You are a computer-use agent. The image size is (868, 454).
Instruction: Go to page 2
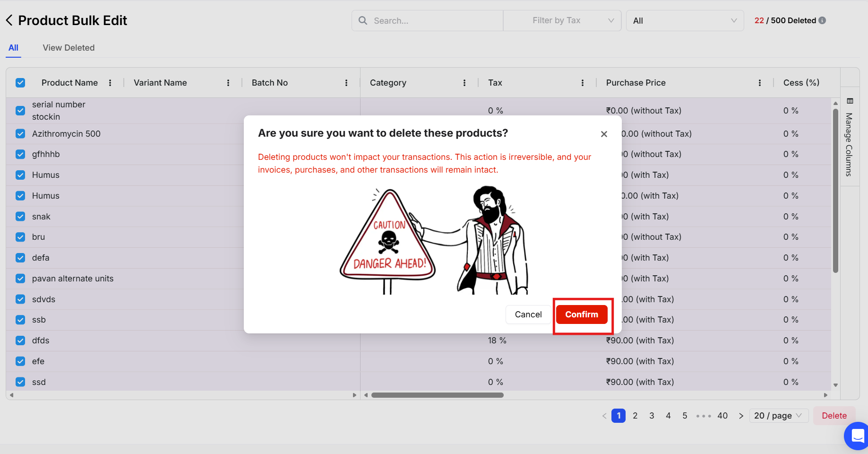pos(635,416)
